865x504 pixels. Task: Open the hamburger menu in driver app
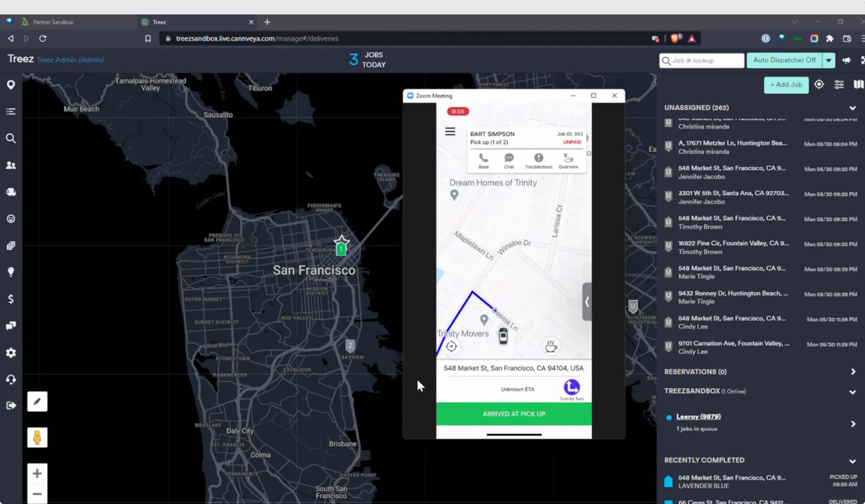pyautogui.click(x=450, y=131)
